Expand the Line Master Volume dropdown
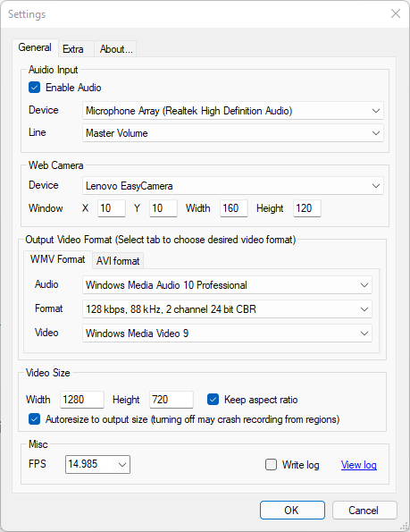 [x=233, y=133]
